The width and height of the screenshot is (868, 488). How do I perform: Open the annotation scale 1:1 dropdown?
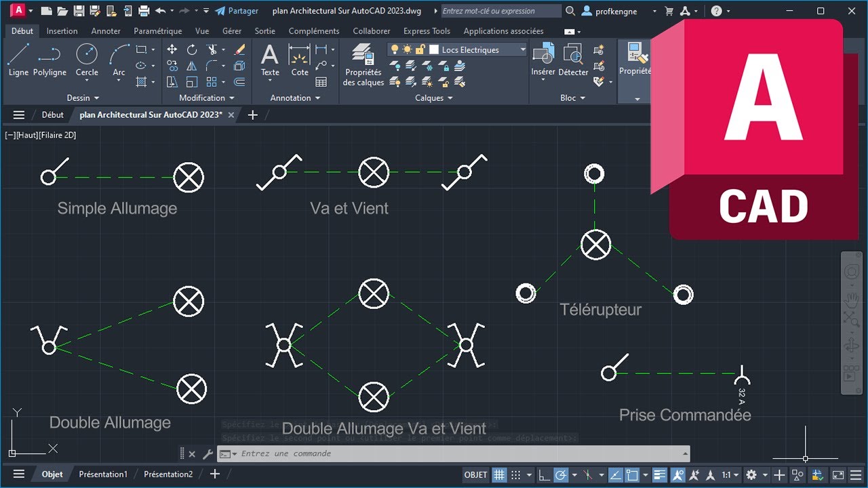[730, 474]
